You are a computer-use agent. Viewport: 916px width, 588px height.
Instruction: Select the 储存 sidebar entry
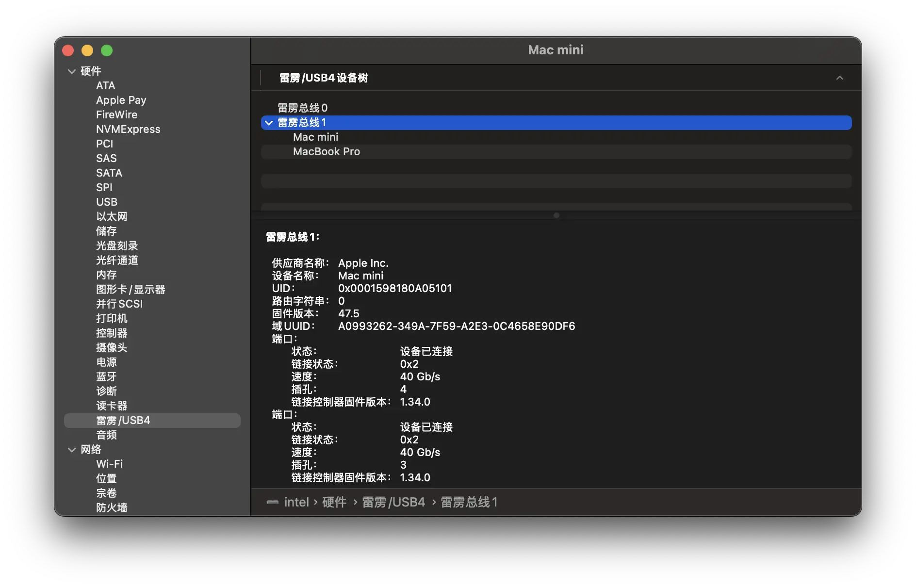[107, 231]
